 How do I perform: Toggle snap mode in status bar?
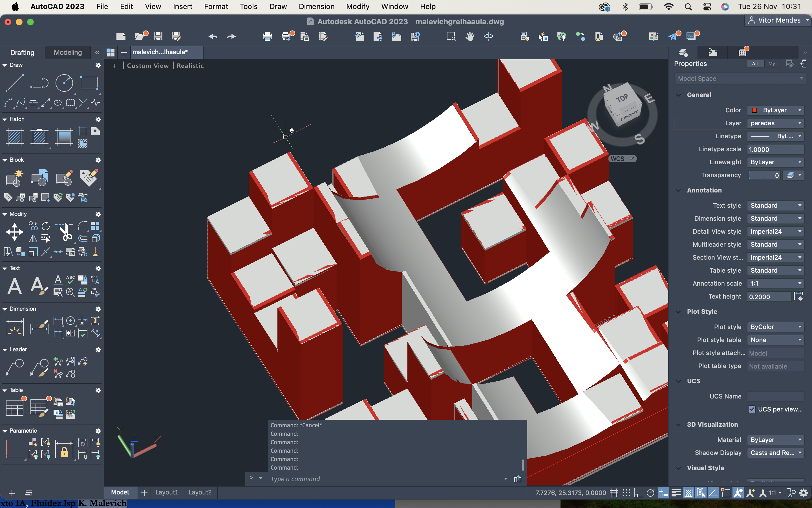[626, 492]
